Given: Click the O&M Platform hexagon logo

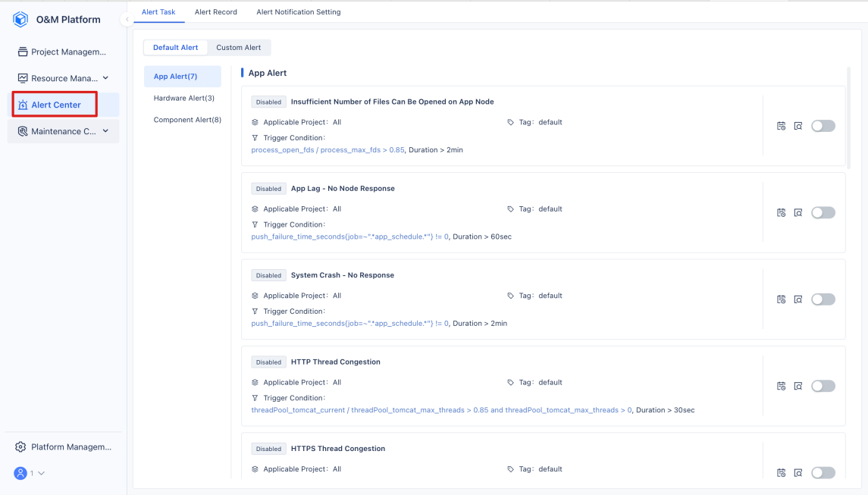Looking at the screenshot, I should (x=20, y=20).
